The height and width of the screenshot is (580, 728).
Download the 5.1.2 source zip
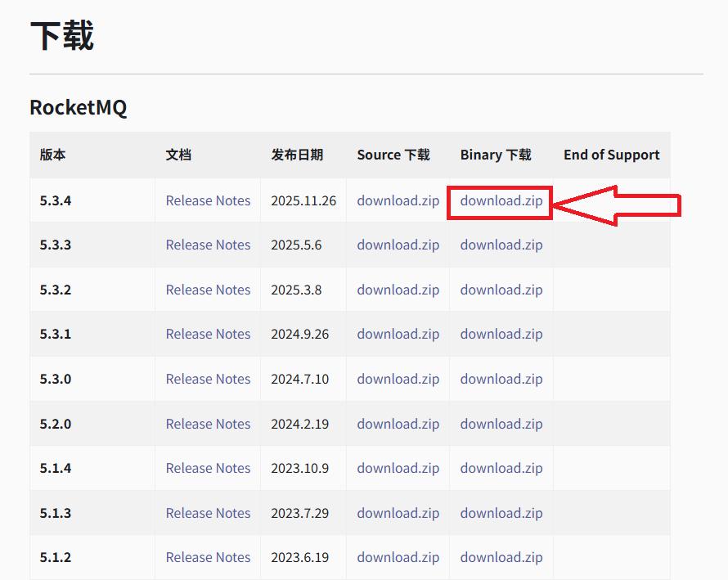398,558
